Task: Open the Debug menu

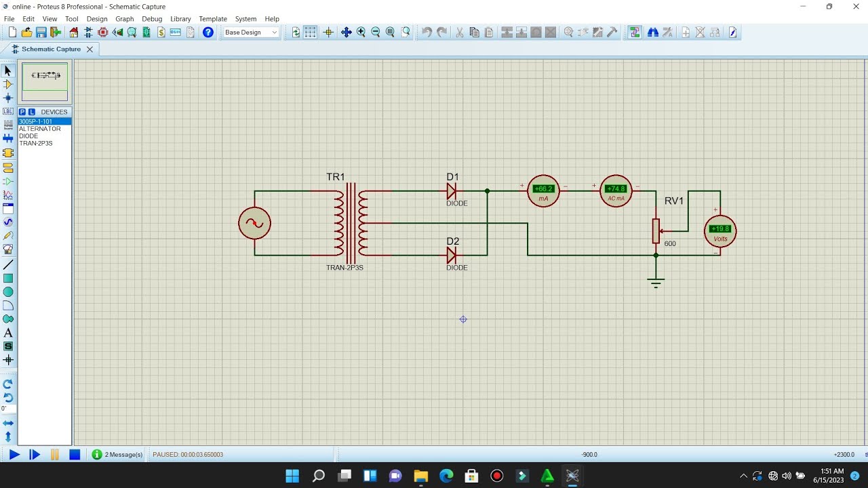Action: [x=152, y=19]
